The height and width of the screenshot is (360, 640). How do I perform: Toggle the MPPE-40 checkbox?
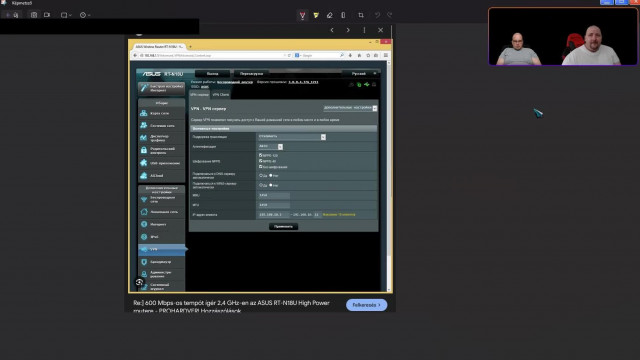260,161
